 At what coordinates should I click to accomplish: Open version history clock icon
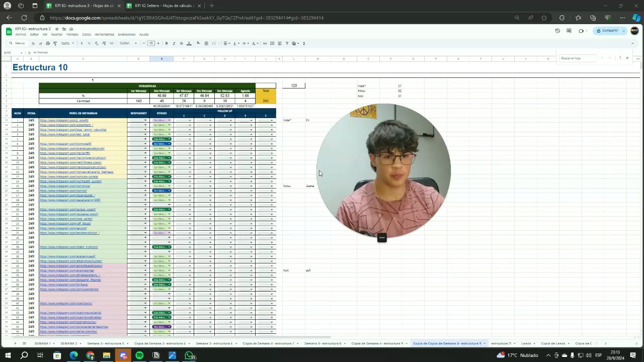(557, 31)
